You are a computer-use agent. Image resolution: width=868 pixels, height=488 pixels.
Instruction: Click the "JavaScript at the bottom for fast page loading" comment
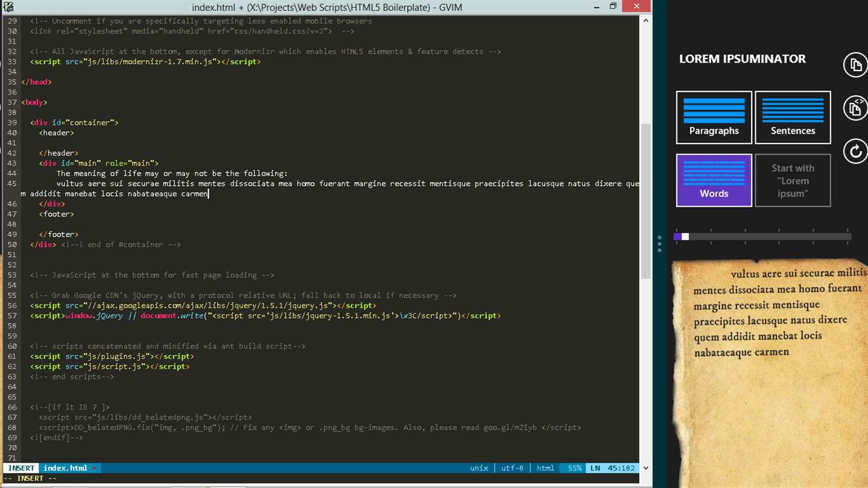tap(152, 275)
